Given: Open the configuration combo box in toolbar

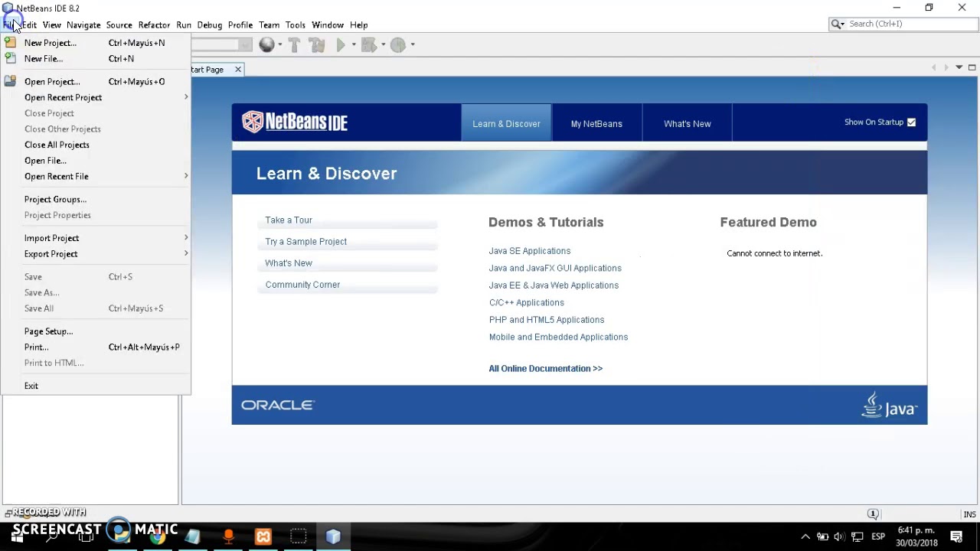Looking at the screenshot, I should point(222,45).
